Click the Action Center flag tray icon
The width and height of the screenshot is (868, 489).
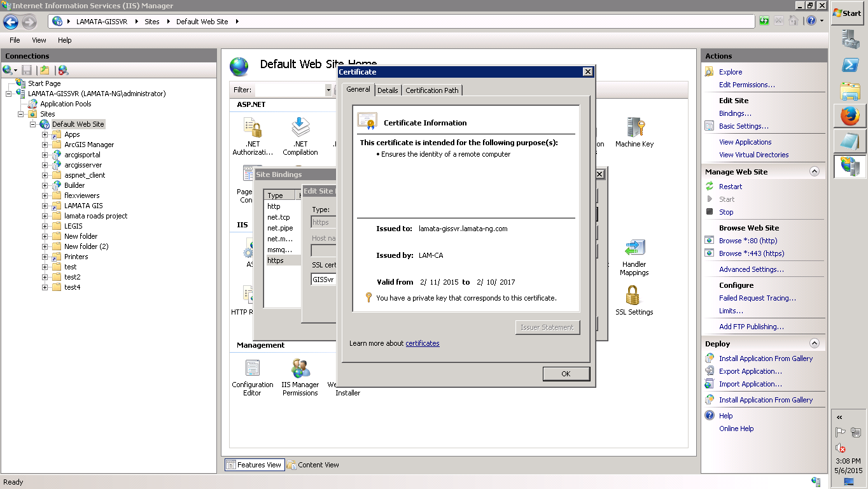[x=841, y=433]
